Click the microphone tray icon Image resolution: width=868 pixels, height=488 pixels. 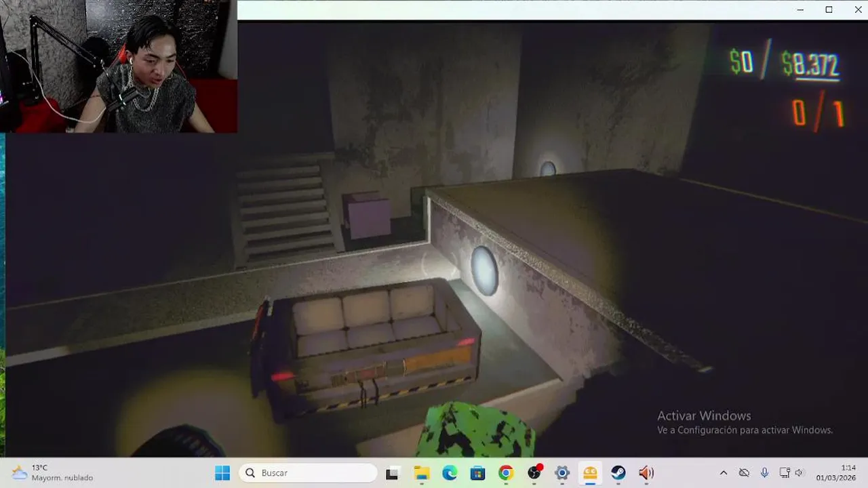pos(764,473)
